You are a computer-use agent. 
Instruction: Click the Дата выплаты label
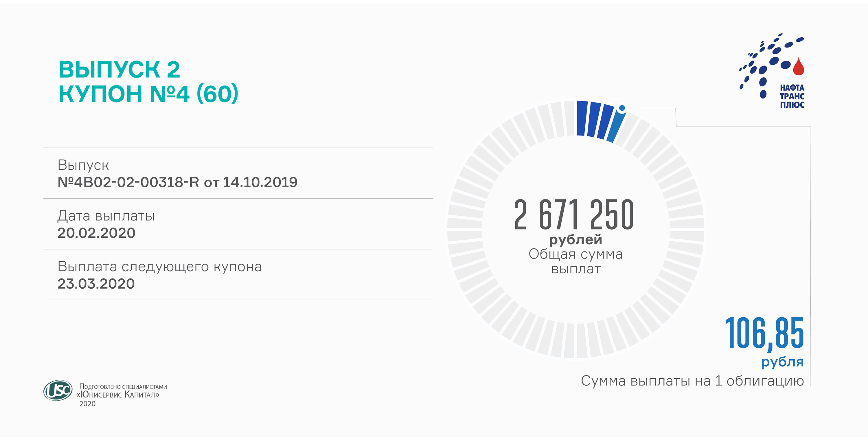point(106,216)
